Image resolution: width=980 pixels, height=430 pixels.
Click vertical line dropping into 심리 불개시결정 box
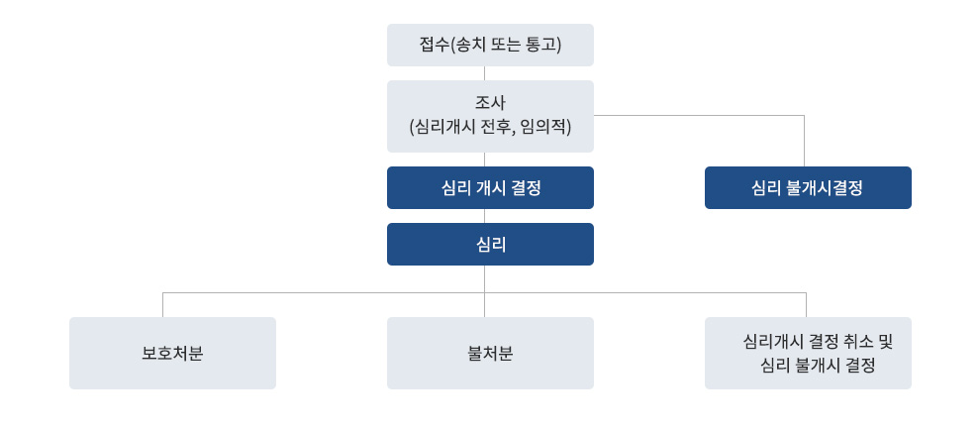pyautogui.click(x=805, y=141)
